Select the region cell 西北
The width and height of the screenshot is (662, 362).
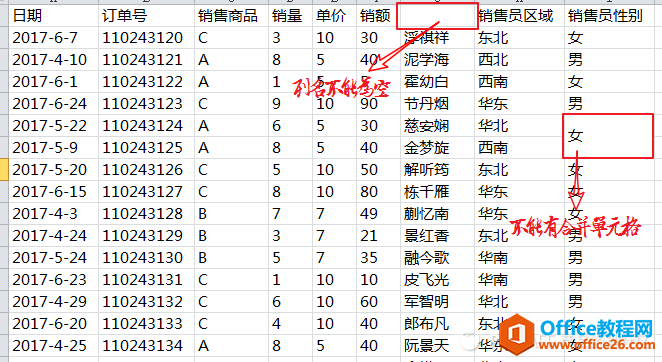pyautogui.click(x=519, y=60)
